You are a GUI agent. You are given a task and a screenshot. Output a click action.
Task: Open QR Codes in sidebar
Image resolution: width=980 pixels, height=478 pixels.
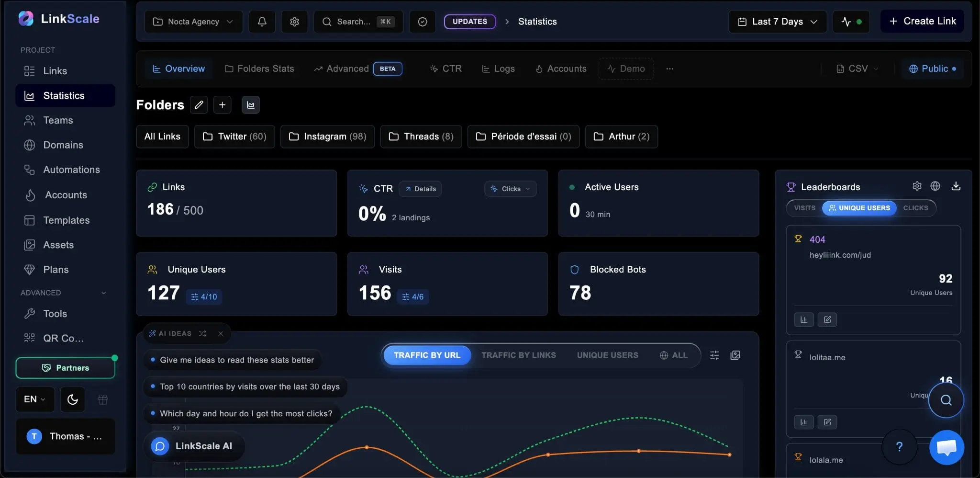[x=66, y=338]
